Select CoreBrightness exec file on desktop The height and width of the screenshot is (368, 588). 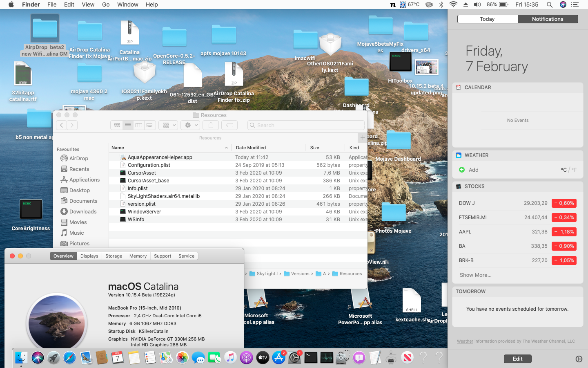point(31,215)
